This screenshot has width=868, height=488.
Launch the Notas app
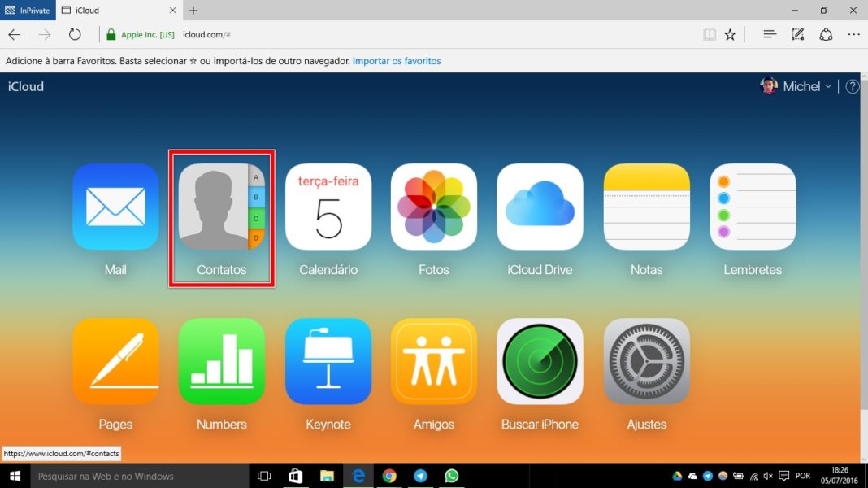pos(646,207)
